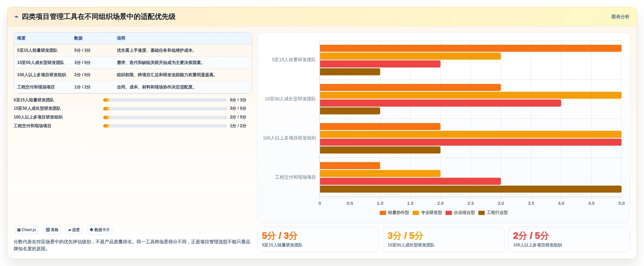644x266 pixels.
Task: Click 工程行业型 bar for 100人以上多项目研发组织
Action: (380, 150)
